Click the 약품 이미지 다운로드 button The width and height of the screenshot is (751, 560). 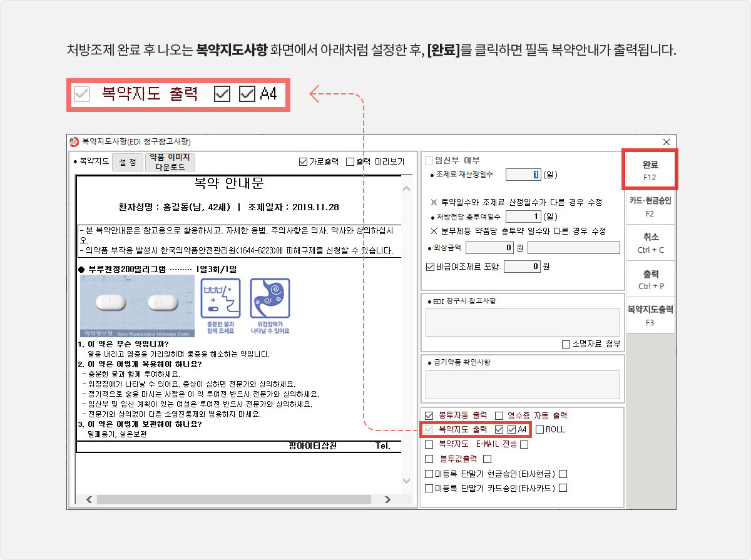point(170,162)
